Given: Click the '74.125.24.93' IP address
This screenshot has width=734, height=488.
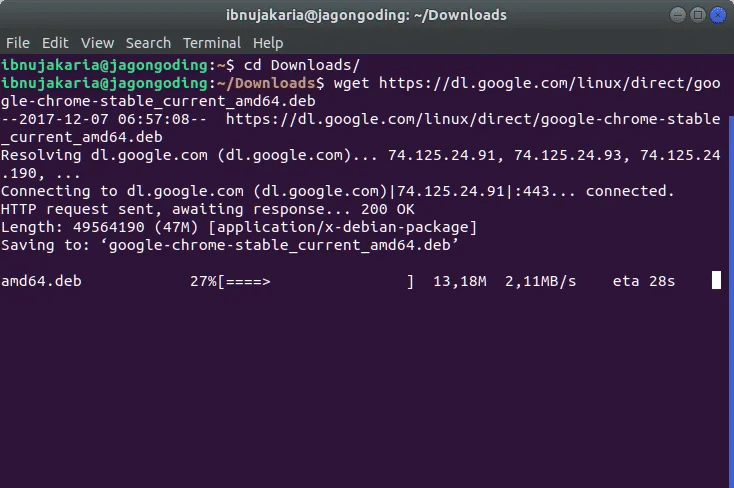Looking at the screenshot, I should pos(567,155).
